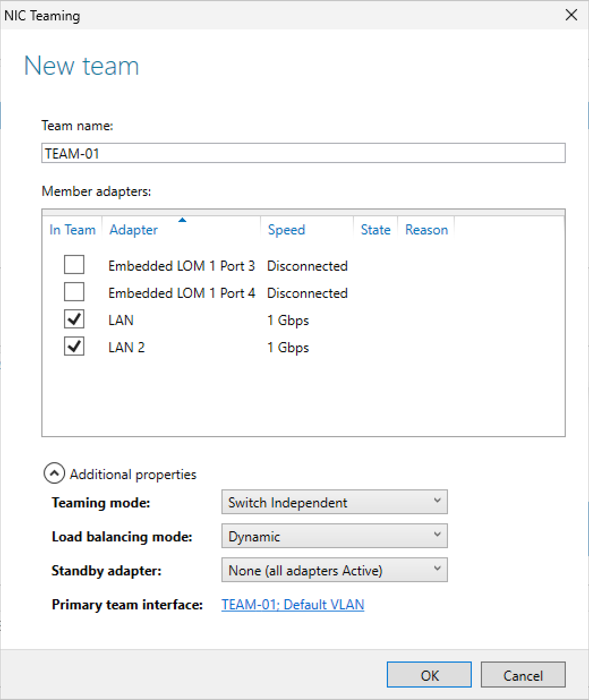The width and height of the screenshot is (589, 700).
Task: Check the Embedded LOM 1 Port 4 checkbox
Action: [74, 292]
